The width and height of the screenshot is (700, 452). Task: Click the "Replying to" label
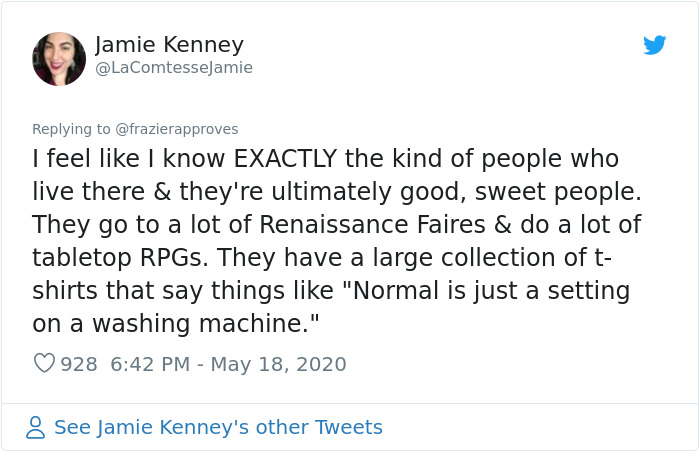click(71, 129)
